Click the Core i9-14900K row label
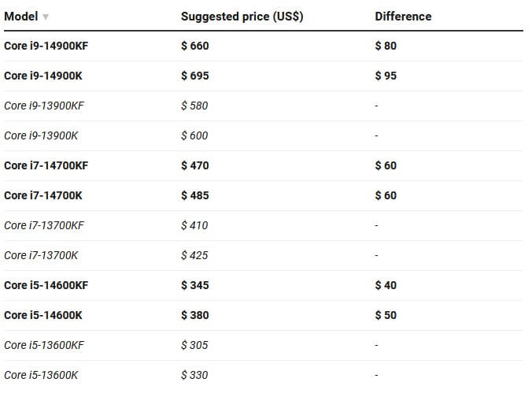The width and height of the screenshot is (532, 397). (x=42, y=76)
